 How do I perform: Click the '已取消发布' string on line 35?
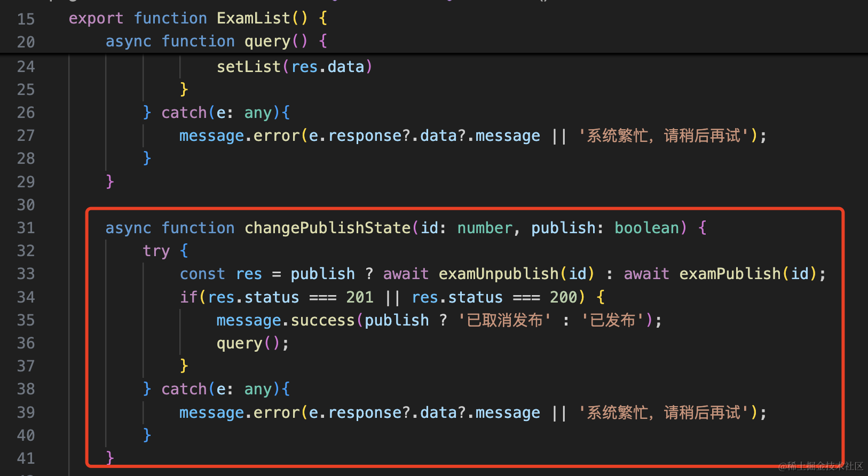coord(504,320)
